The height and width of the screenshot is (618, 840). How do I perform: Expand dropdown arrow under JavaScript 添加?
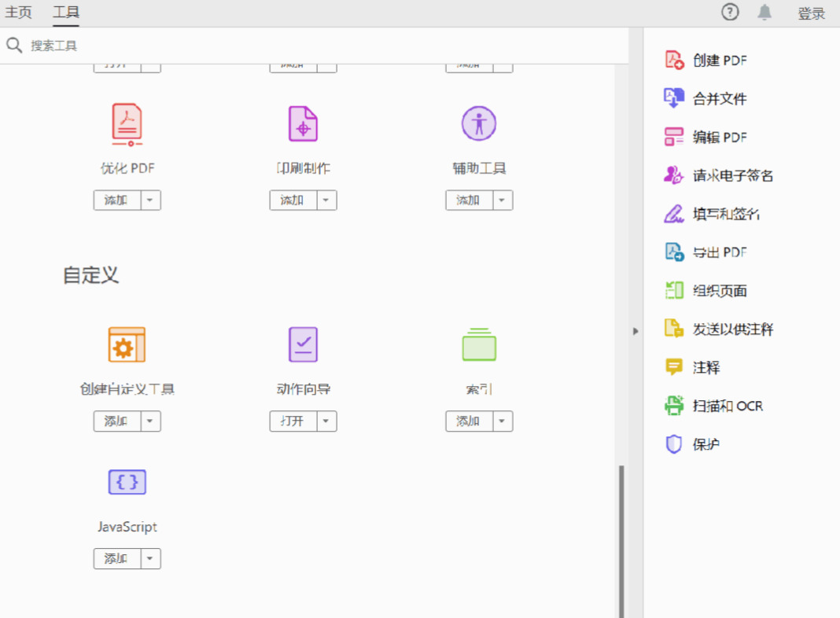(x=150, y=558)
